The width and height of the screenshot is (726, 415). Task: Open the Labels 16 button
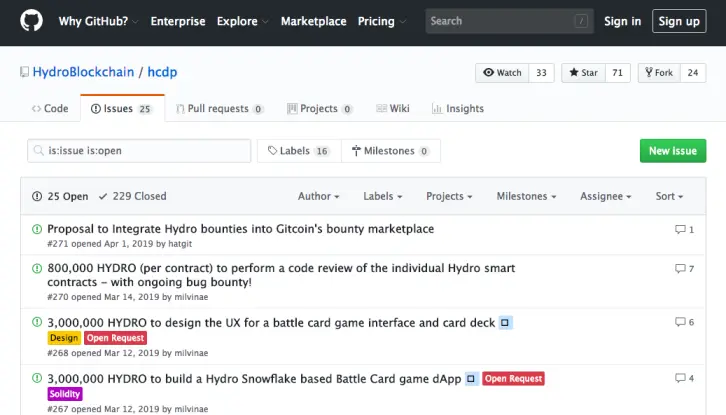point(299,151)
